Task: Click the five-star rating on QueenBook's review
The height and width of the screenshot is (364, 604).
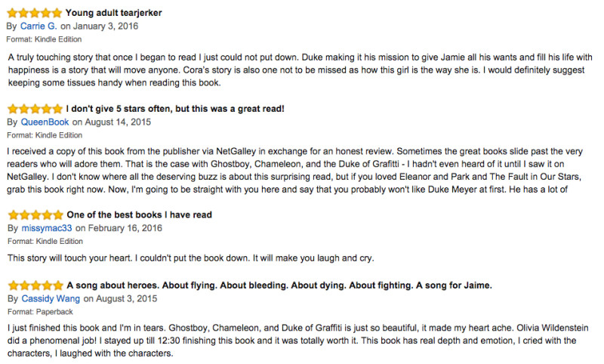Action: pos(35,109)
